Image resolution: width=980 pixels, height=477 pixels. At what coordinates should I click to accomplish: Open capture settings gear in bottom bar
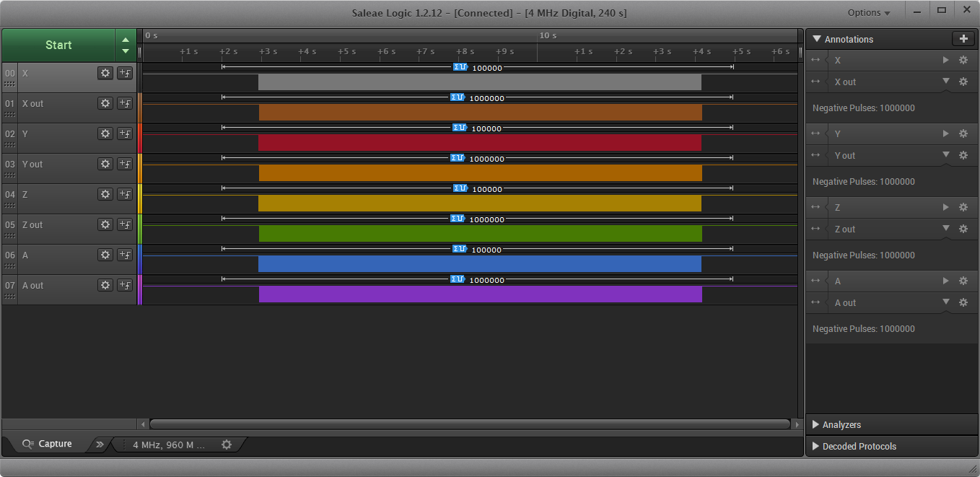pos(227,445)
